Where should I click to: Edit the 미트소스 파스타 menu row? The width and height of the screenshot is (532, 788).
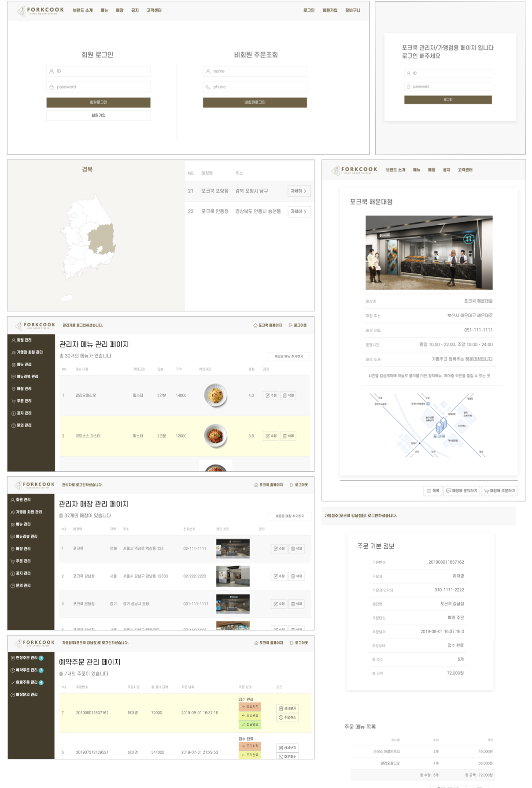(x=271, y=436)
